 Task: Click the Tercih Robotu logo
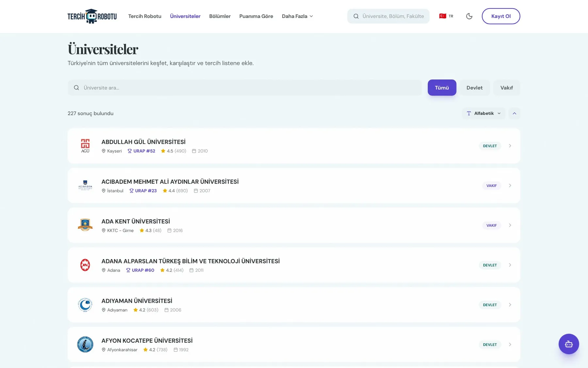pyautogui.click(x=92, y=16)
